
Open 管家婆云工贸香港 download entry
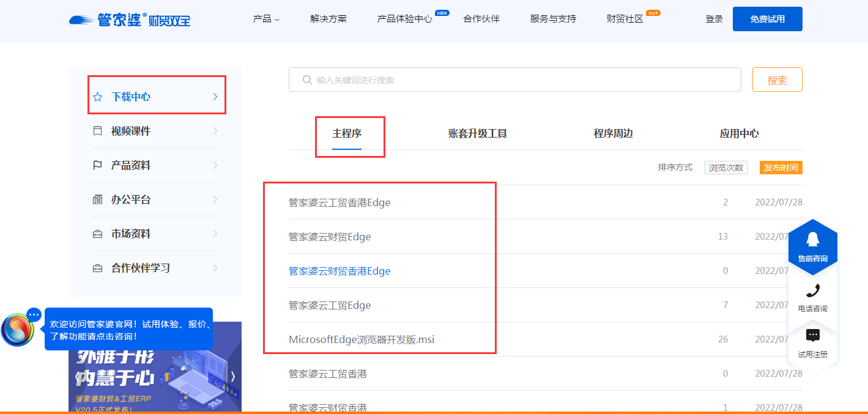click(328, 374)
